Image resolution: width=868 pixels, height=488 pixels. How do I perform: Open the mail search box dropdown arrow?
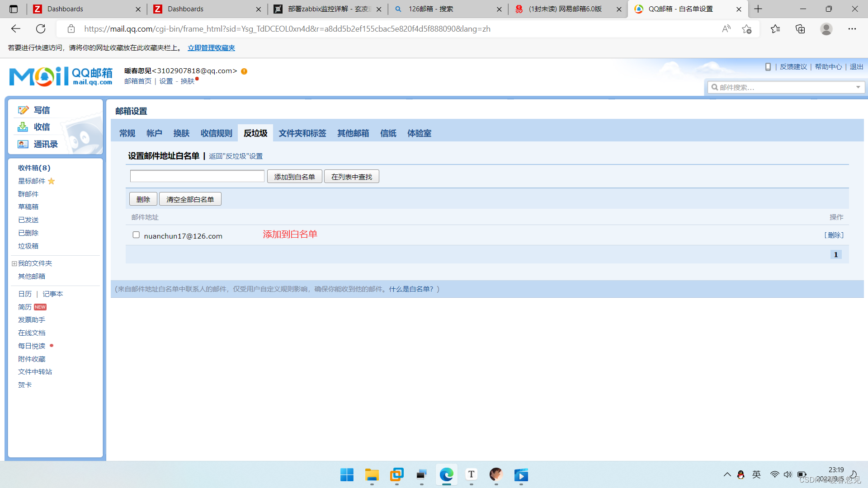pos(858,87)
